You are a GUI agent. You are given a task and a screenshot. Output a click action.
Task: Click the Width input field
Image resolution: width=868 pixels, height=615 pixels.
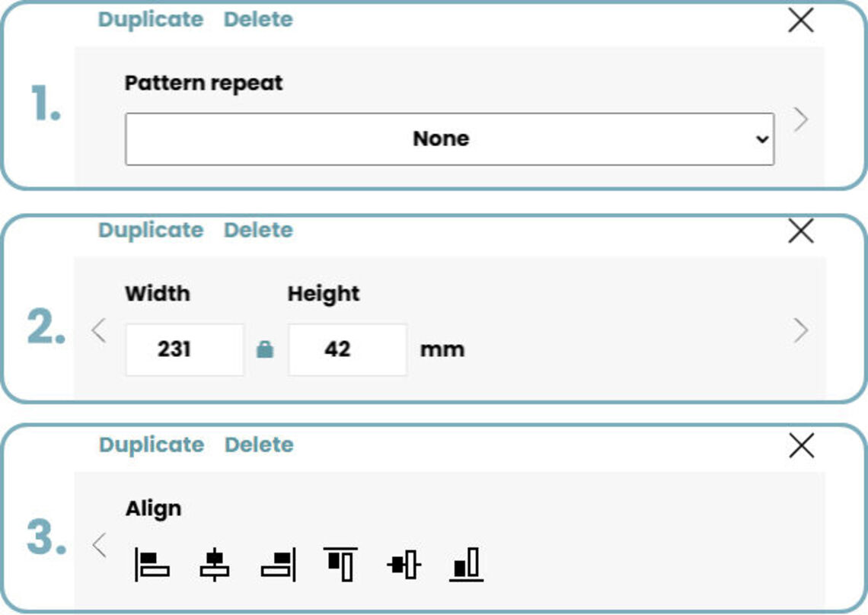tap(184, 349)
